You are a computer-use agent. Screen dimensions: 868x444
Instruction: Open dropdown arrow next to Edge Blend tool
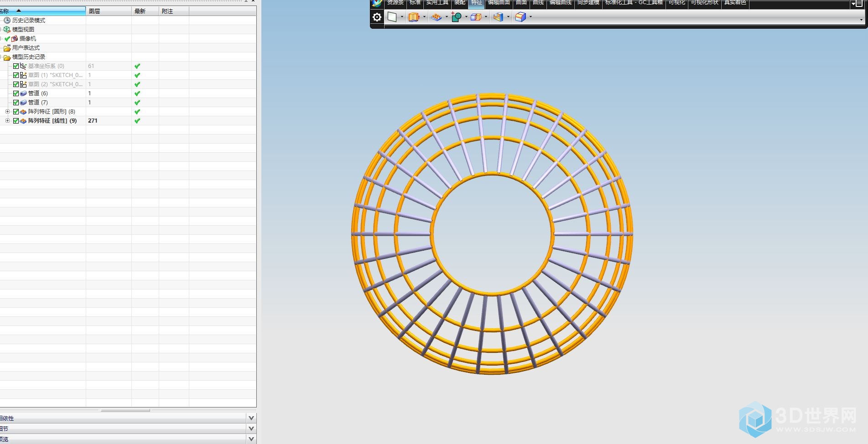pos(530,17)
